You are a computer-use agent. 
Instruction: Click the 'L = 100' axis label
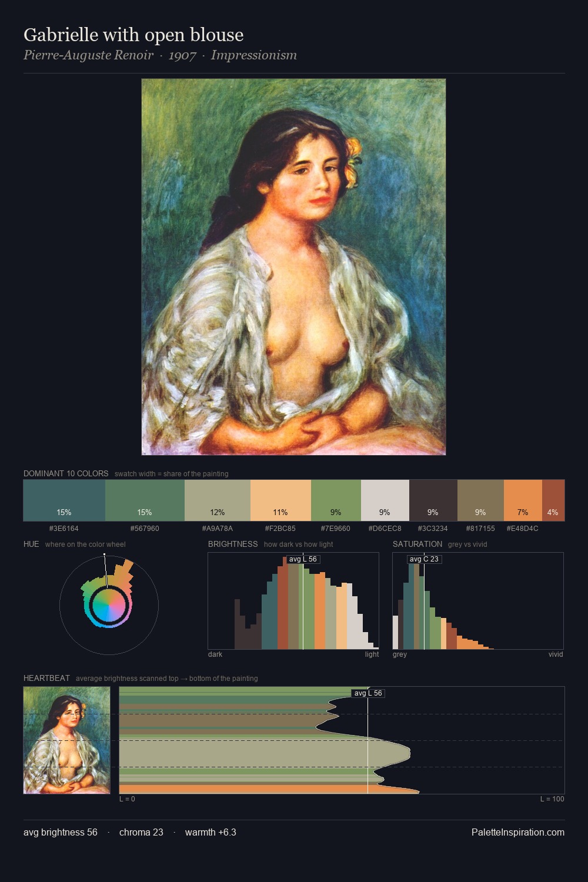552,799
